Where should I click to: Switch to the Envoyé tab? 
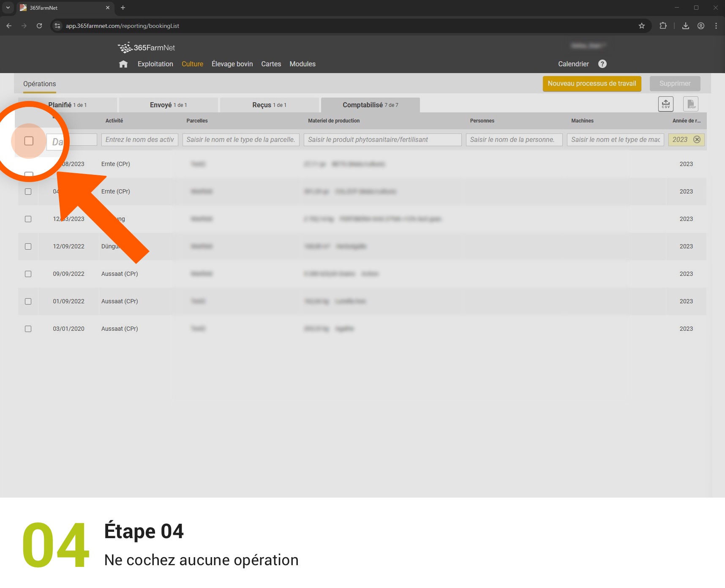click(168, 105)
